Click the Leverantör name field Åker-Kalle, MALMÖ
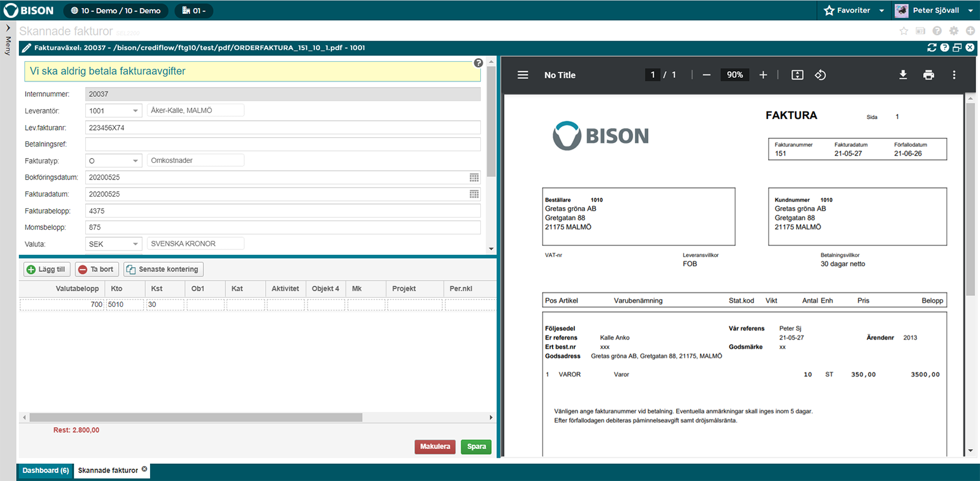The height and width of the screenshot is (481, 980). click(196, 110)
